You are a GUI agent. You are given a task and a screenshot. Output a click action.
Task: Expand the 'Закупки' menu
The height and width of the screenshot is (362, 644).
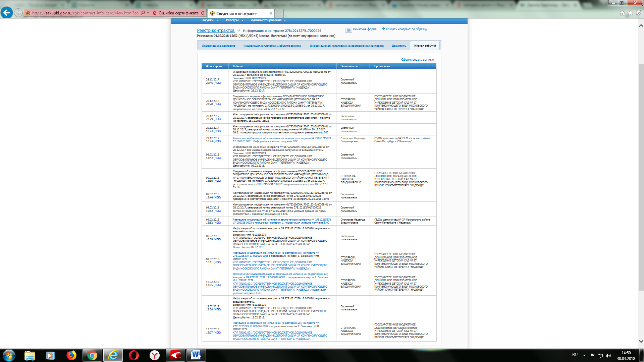click(x=210, y=20)
